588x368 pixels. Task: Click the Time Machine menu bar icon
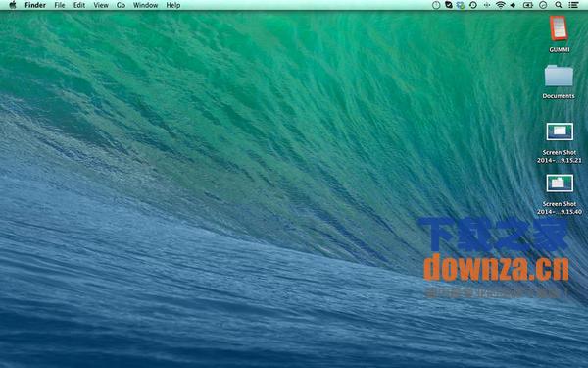[x=473, y=5]
